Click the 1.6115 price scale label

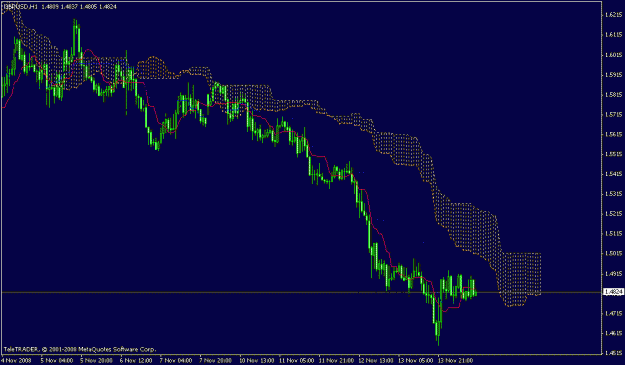[613, 35]
